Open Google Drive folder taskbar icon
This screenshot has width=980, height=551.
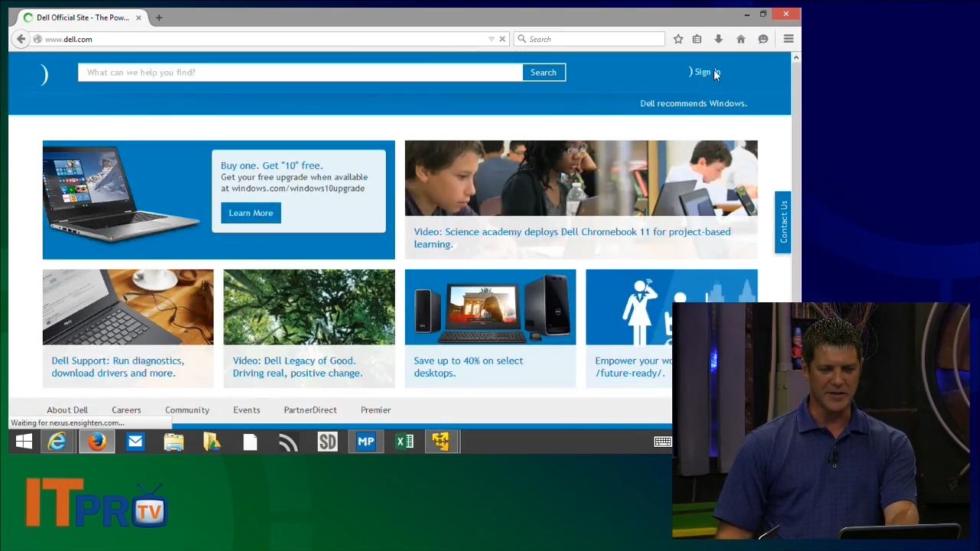tap(212, 442)
